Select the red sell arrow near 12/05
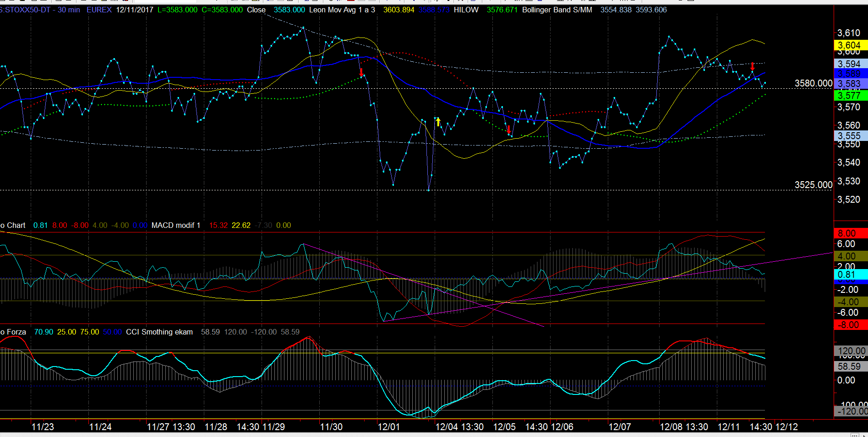Image resolution: width=868 pixels, height=437 pixels. tap(509, 129)
